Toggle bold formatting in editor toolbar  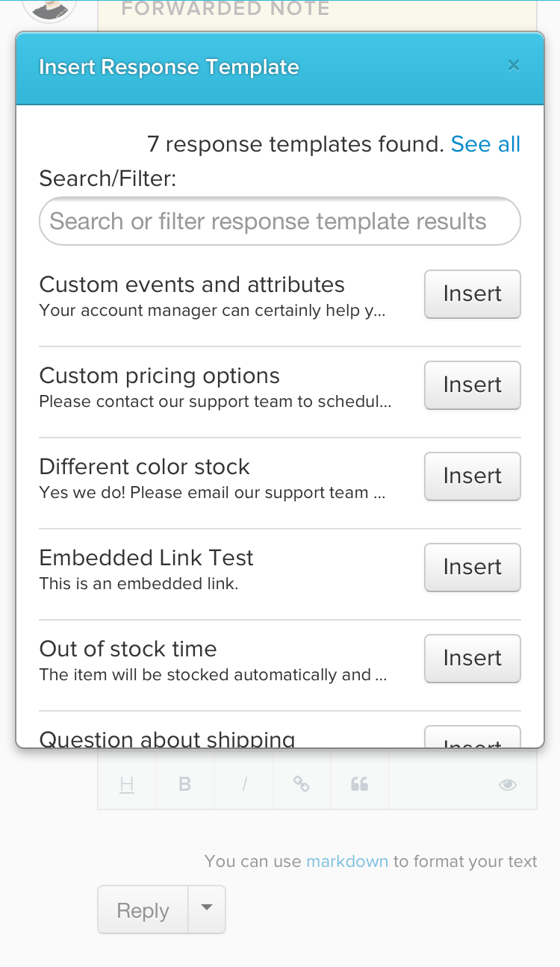coord(185,784)
